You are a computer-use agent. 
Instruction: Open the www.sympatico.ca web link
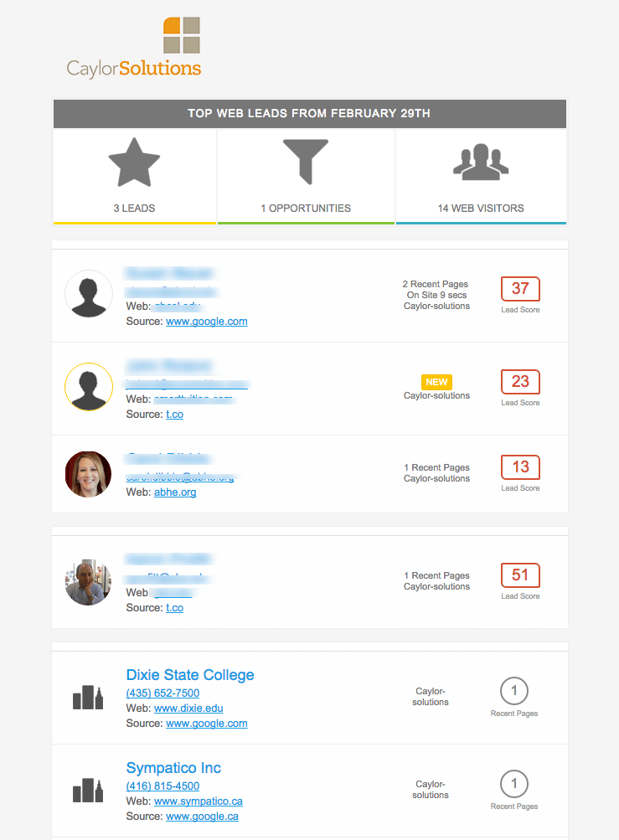point(199,801)
